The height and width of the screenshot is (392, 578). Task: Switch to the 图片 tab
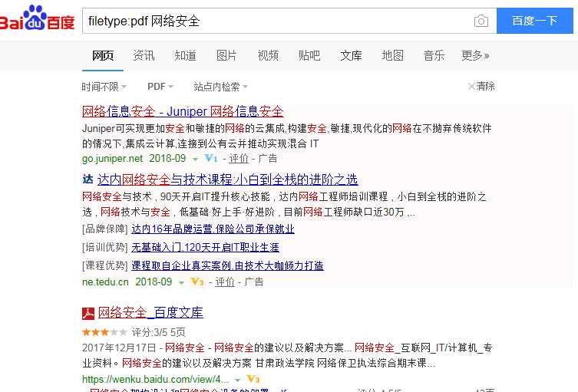click(x=226, y=56)
